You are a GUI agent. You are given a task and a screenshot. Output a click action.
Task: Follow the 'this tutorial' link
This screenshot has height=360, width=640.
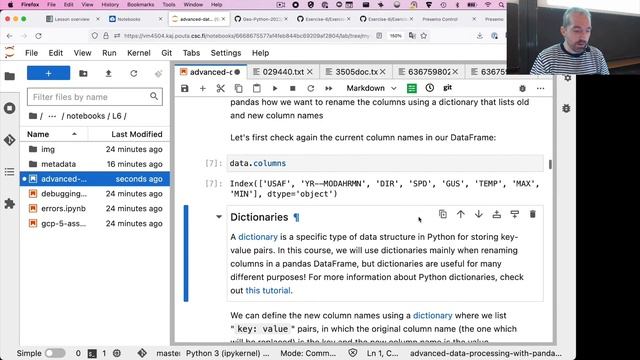pyautogui.click(x=268, y=291)
